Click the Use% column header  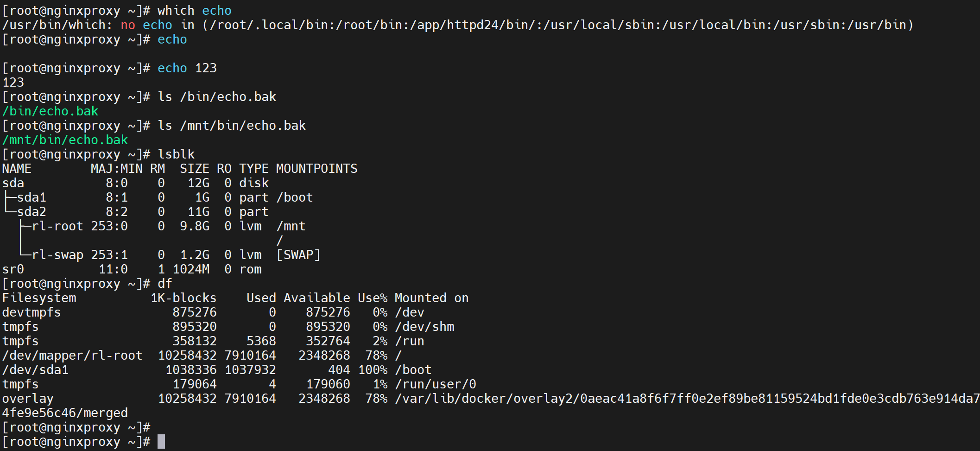point(373,298)
